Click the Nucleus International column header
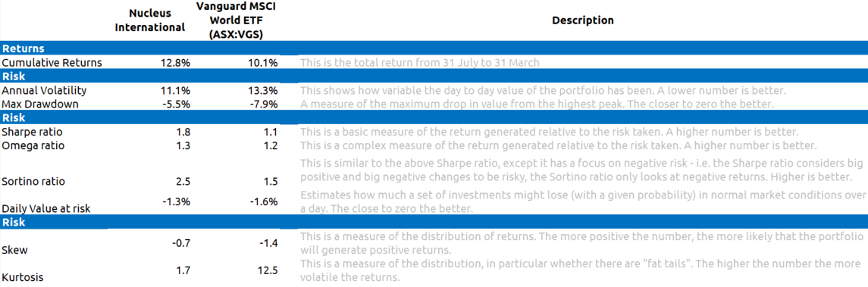This screenshot has height=287, width=868. pyautogui.click(x=149, y=20)
